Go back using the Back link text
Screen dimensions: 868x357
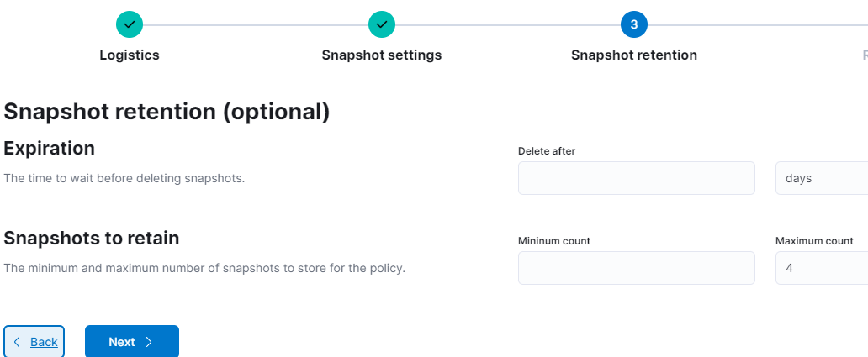click(44, 342)
